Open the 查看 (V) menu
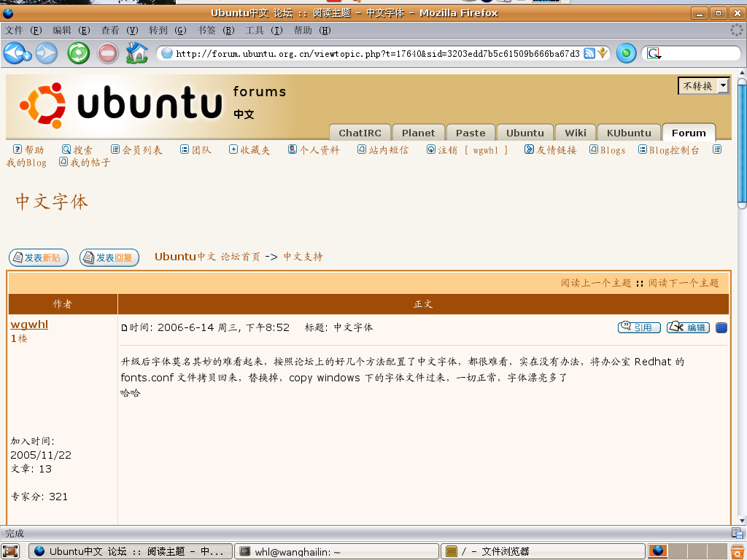This screenshot has width=747, height=560. tap(119, 31)
